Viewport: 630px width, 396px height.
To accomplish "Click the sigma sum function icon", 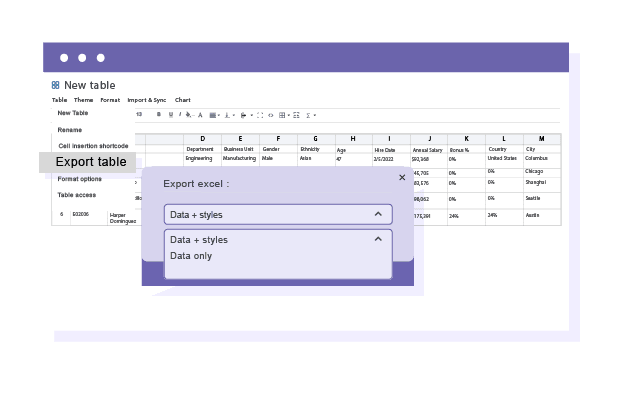I will pos(308,115).
